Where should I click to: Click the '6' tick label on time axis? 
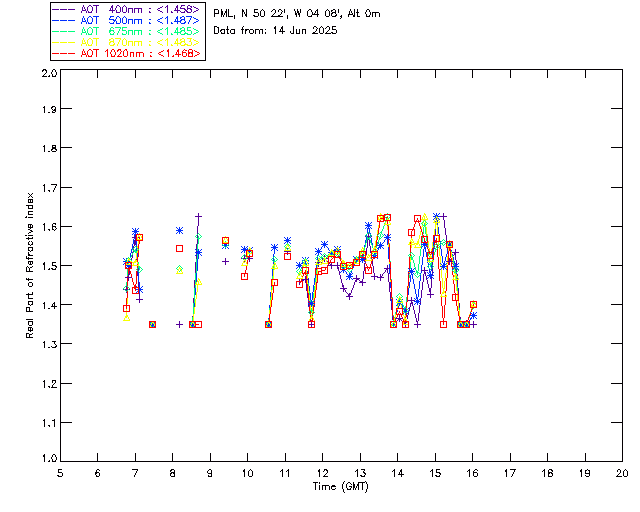click(98, 473)
